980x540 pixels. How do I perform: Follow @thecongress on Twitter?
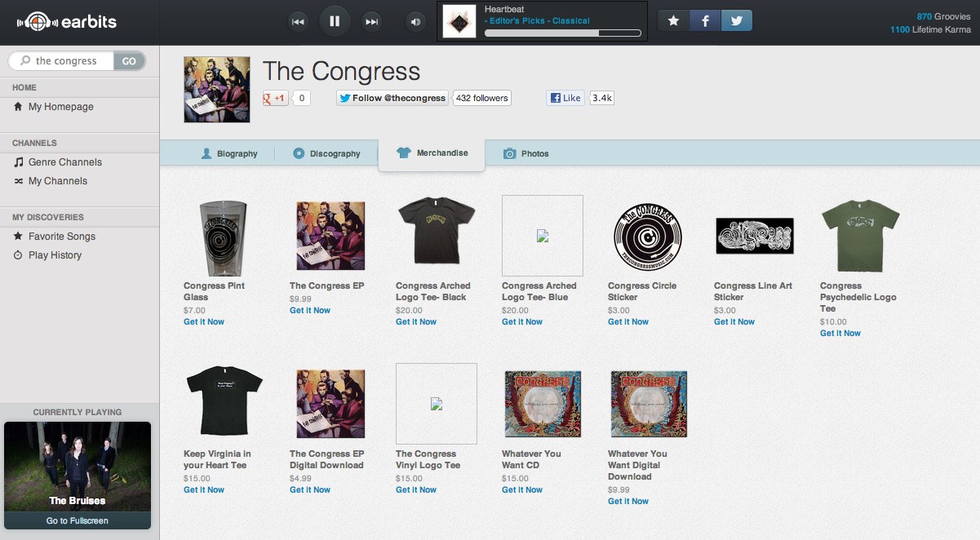coord(392,98)
